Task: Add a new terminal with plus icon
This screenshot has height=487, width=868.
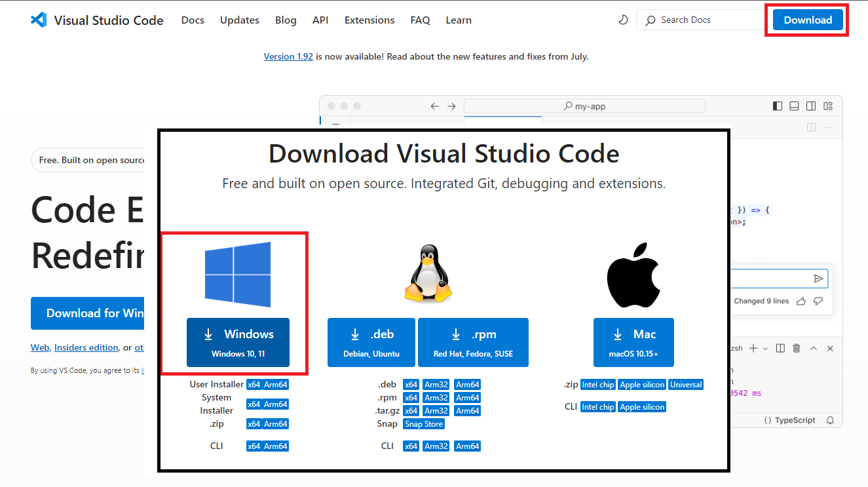Action: click(x=753, y=348)
